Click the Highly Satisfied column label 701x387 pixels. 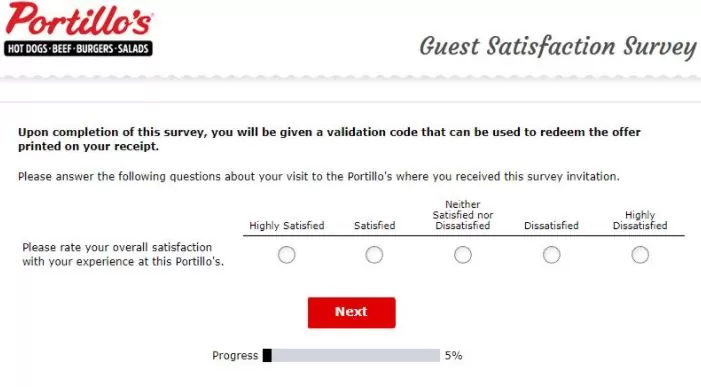click(x=287, y=226)
